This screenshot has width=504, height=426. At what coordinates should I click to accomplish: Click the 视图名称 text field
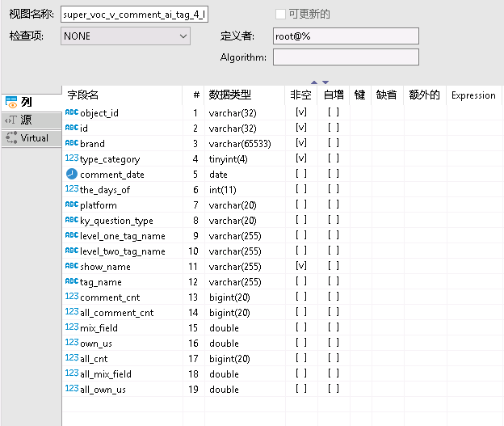point(134,15)
